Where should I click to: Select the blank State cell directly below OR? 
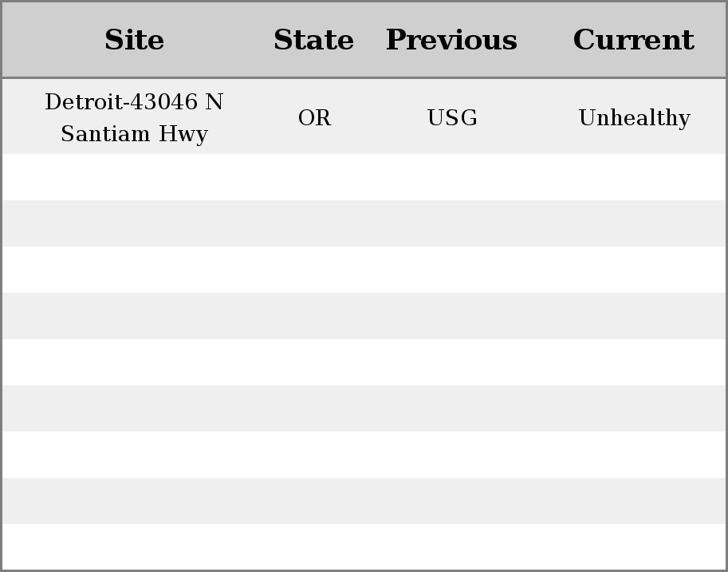click(x=314, y=177)
